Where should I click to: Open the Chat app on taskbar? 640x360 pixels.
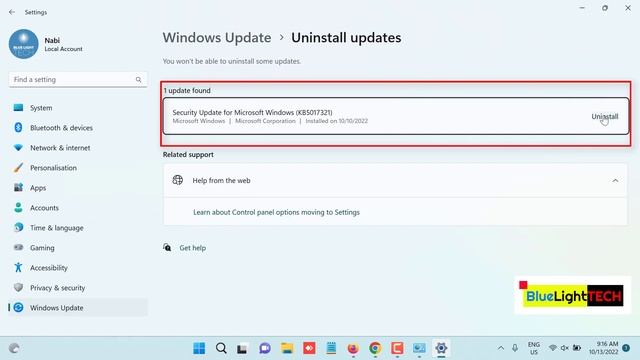265,348
